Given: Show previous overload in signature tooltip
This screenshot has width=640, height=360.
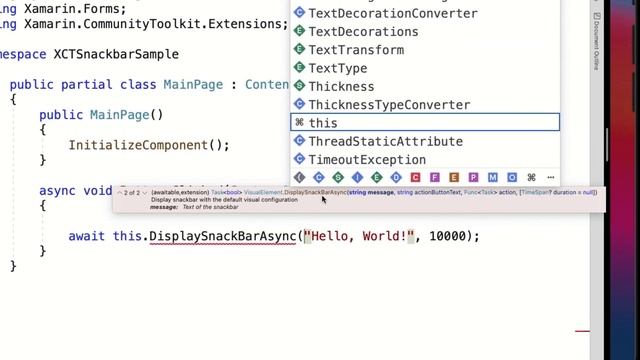Looking at the screenshot, I should click(x=120, y=193).
